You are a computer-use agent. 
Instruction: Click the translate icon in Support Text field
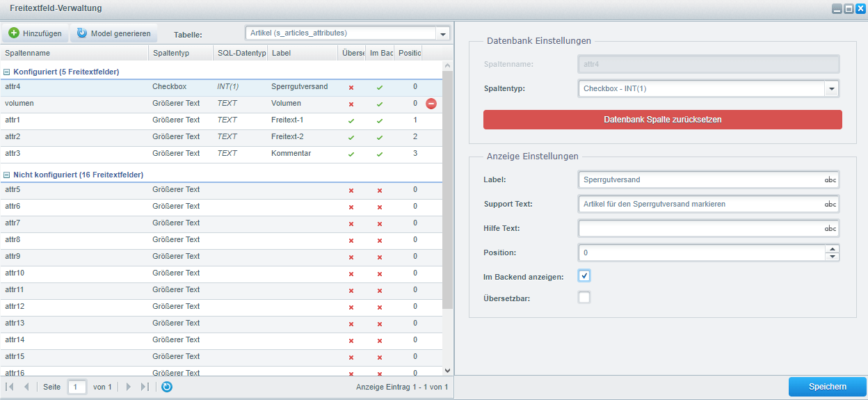[830, 205]
